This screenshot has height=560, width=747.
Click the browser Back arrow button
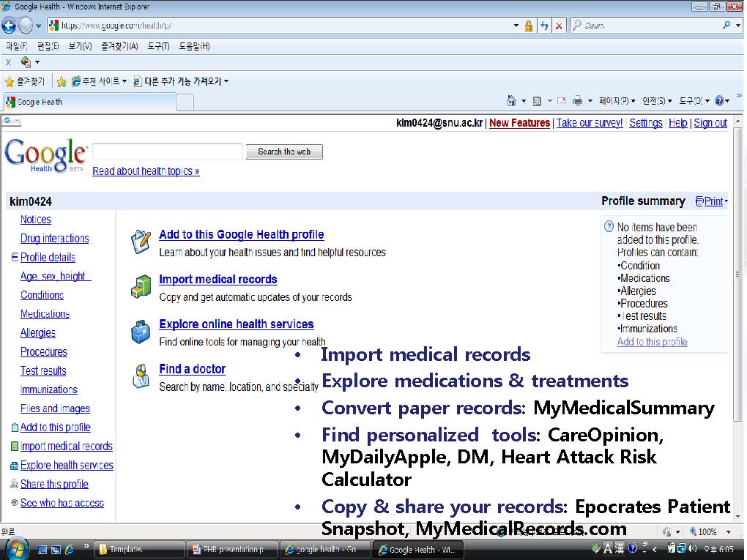(9, 26)
